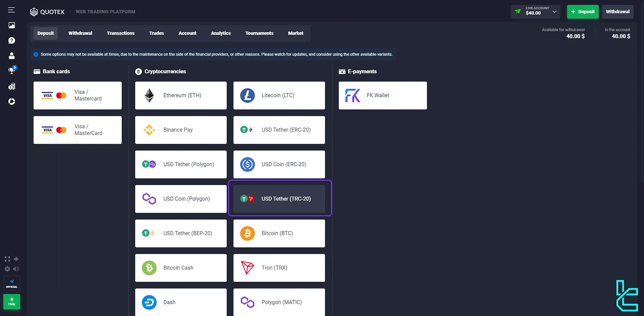Screen dimensions: 644x316
Task: Open the settings gear icon
Action: (x=7, y=269)
